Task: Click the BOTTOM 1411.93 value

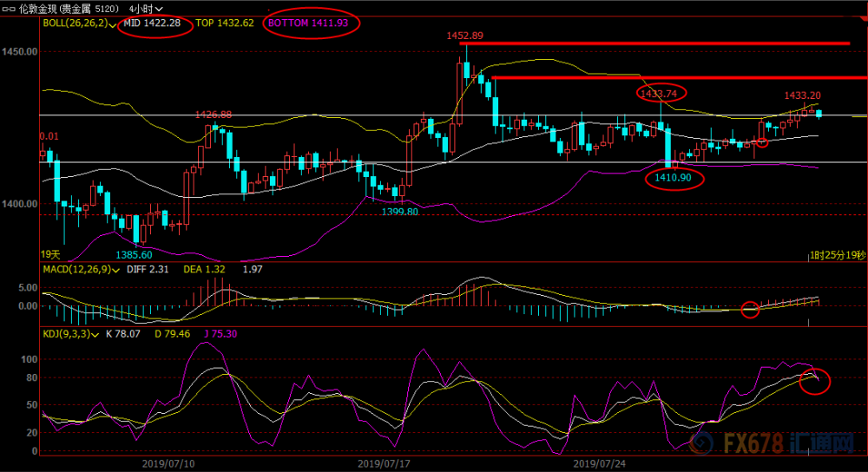Action: pos(308,23)
